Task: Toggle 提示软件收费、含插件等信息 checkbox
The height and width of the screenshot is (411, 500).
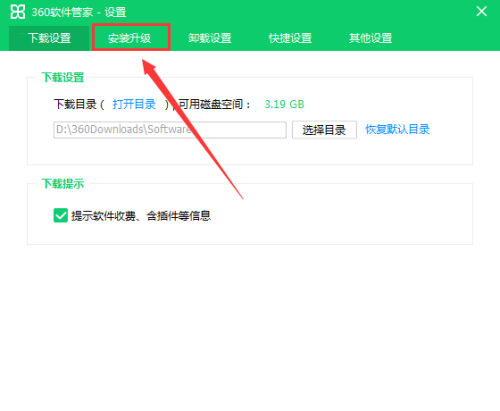Action: click(x=61, y=216)
